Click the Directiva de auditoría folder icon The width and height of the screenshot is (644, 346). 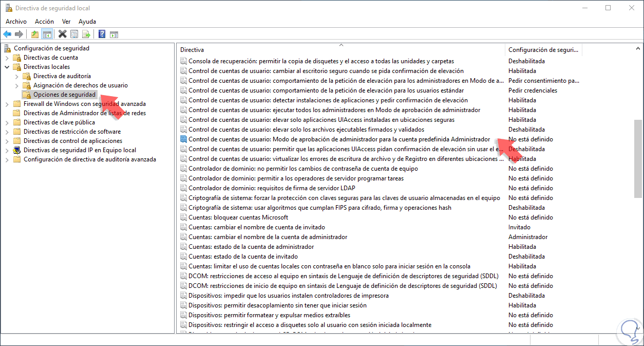click(x=27, y=76)
